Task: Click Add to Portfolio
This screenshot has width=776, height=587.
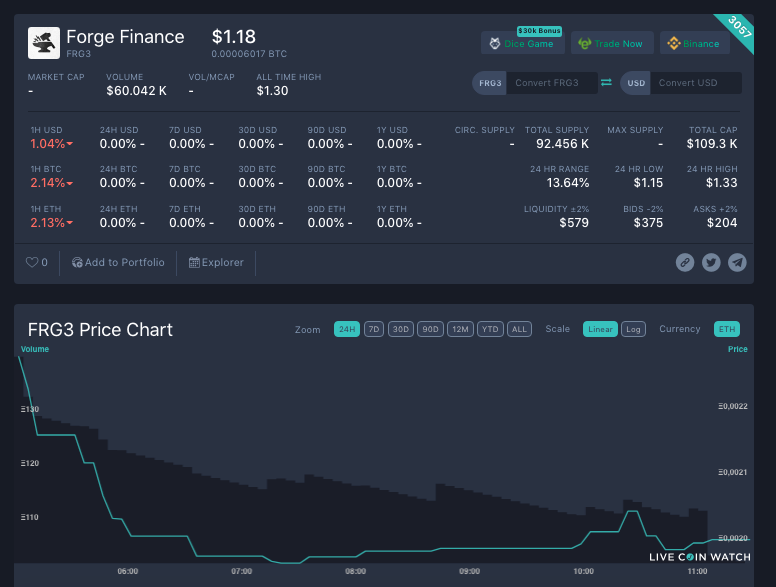Action: tap(118, 262)
